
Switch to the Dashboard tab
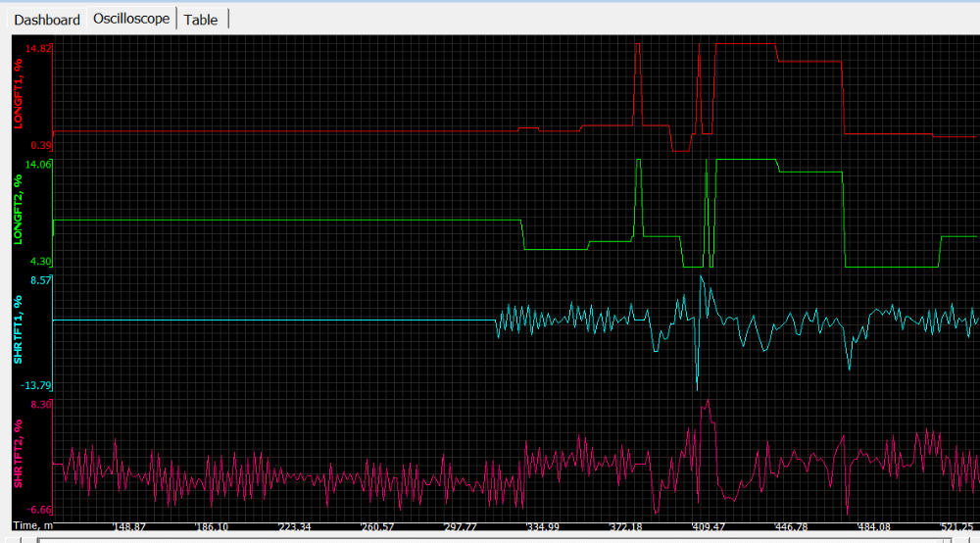(47, 20)
